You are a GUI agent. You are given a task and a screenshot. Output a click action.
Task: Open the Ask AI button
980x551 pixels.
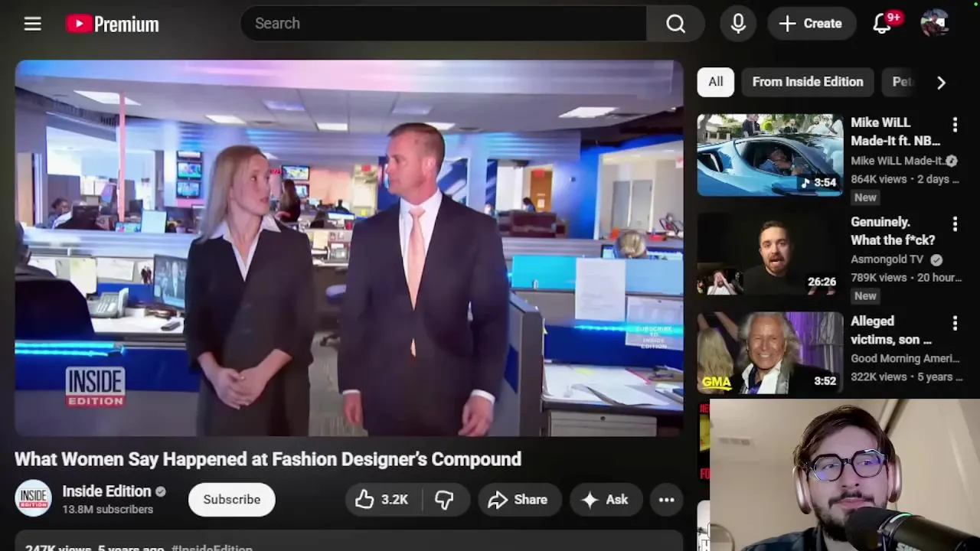[x=605, y=500]
